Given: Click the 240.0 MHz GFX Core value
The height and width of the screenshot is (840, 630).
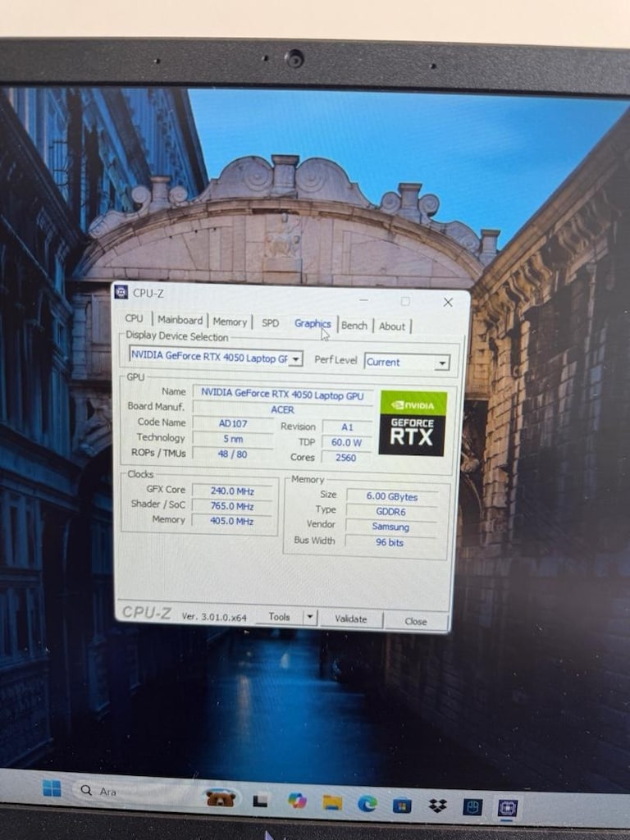Looking at the screenshot, I should tap(232, 491).
